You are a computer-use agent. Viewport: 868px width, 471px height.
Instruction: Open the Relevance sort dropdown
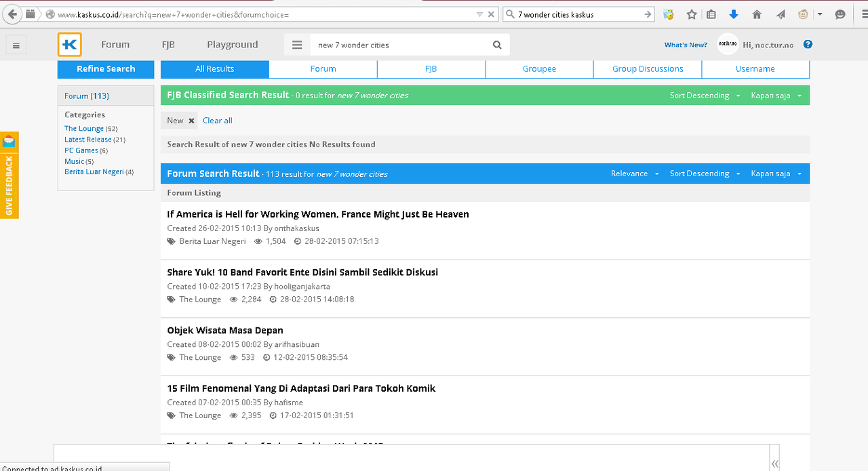click(635, 173)
